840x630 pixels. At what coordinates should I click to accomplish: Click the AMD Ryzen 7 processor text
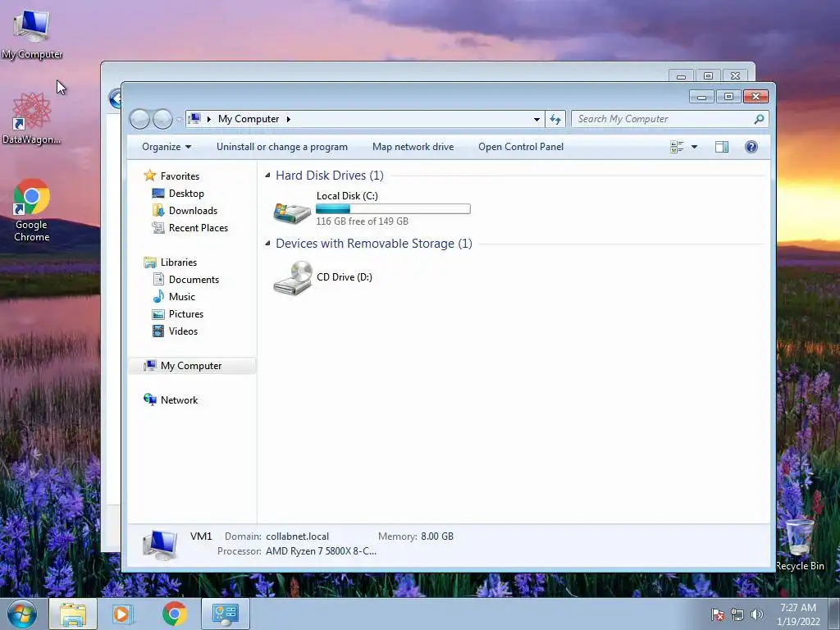(x=321, y=551)
